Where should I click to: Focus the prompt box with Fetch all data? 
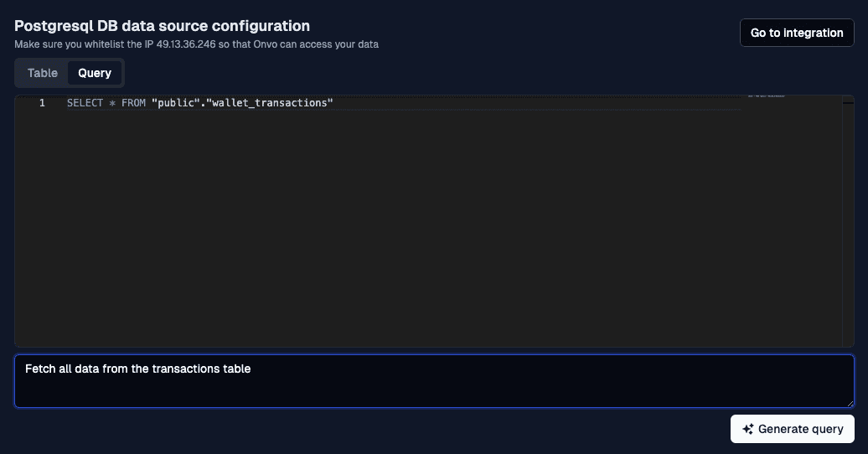point(434,381)
